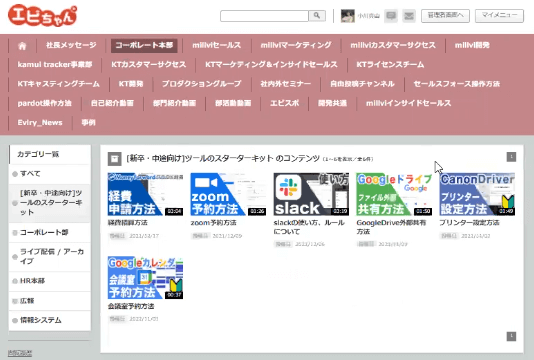534x360 pixels.
Task: Click the home icon in navigation
Action: point(22,46)
